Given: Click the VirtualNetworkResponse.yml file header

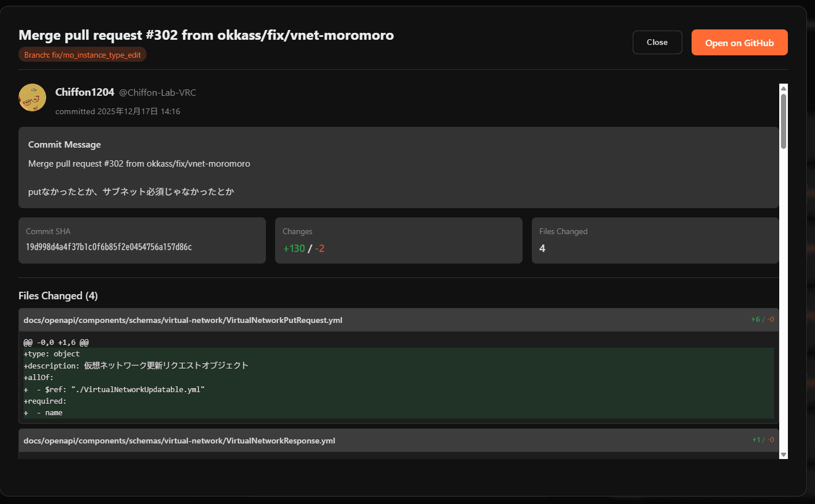Looking at the screenshot, I should (x=179, y=441).
